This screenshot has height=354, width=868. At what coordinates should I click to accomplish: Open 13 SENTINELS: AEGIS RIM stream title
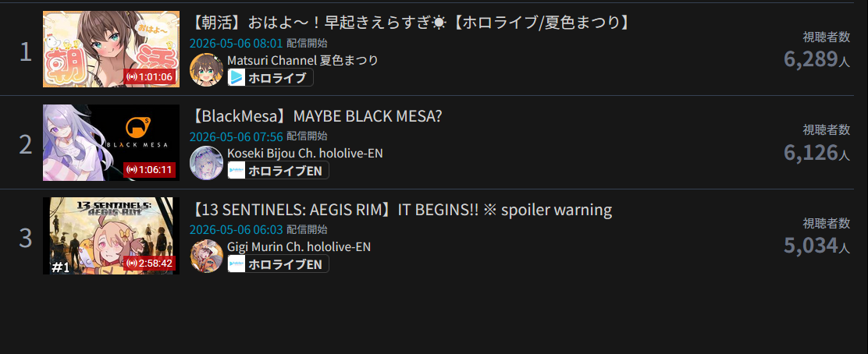click(401, 211)
